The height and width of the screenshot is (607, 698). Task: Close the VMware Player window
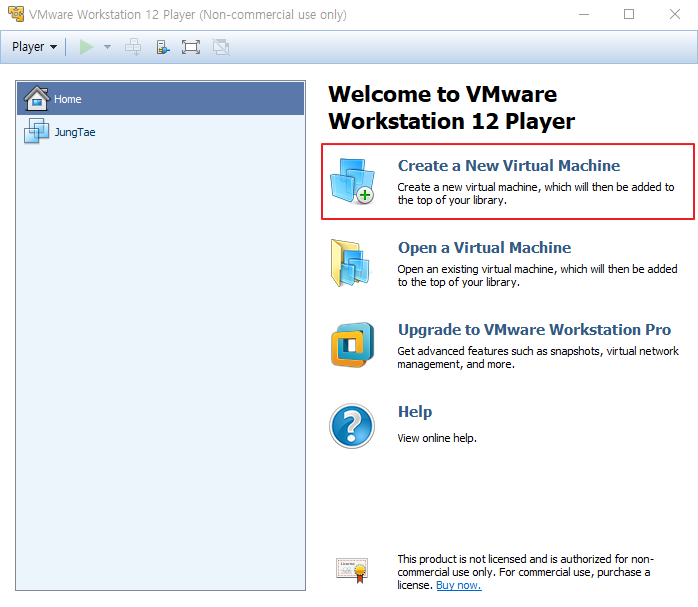(675, 14)
